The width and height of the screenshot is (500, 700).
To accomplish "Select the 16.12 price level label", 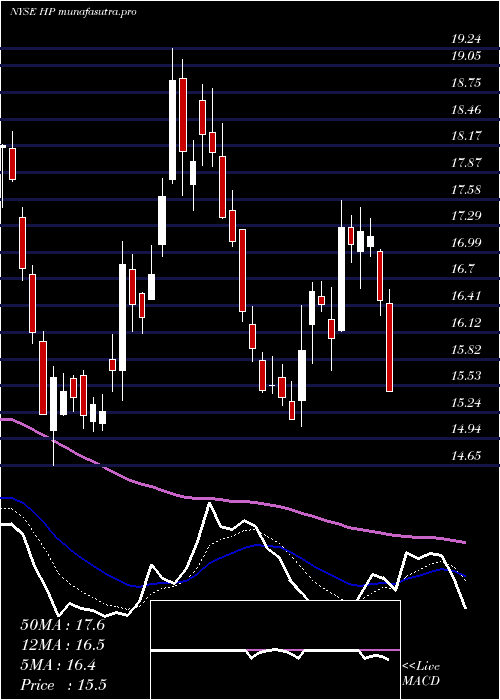I will 466,323.
